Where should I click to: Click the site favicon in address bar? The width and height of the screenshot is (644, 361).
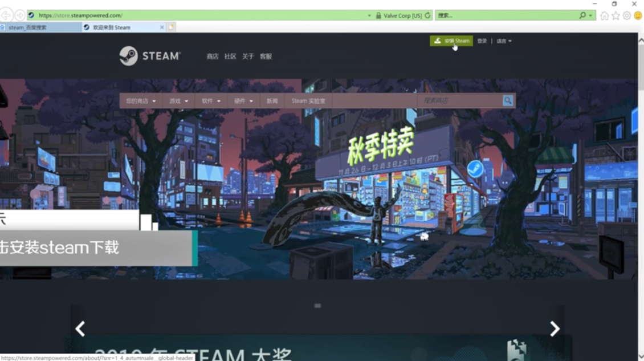pyautogui.click(x=31, y=15)
